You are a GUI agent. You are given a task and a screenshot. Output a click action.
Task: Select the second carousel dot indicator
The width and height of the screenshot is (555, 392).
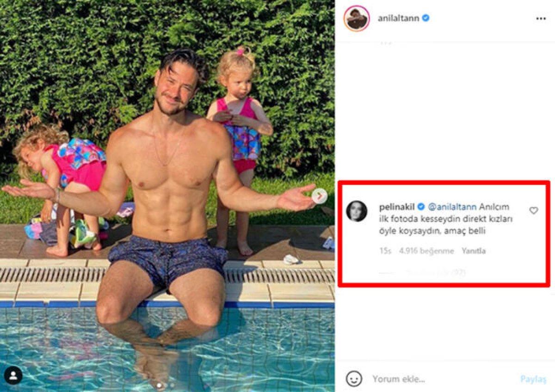tap(171, 385)
